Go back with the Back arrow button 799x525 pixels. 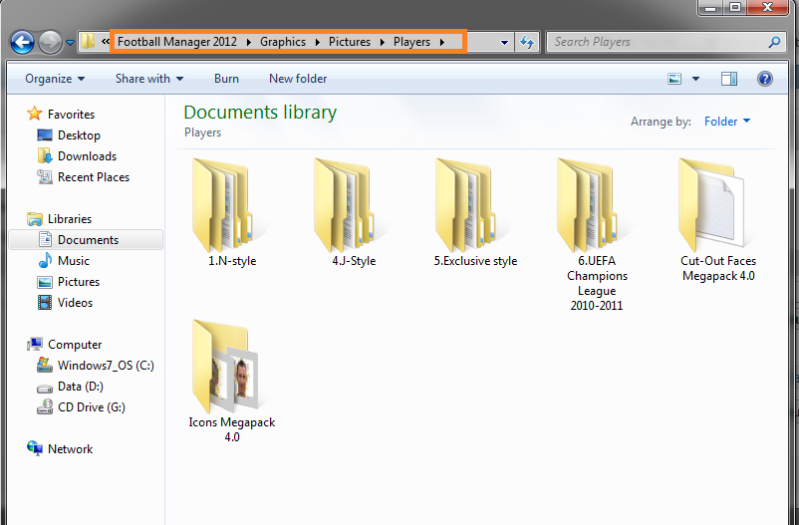(x=22, y=42)
